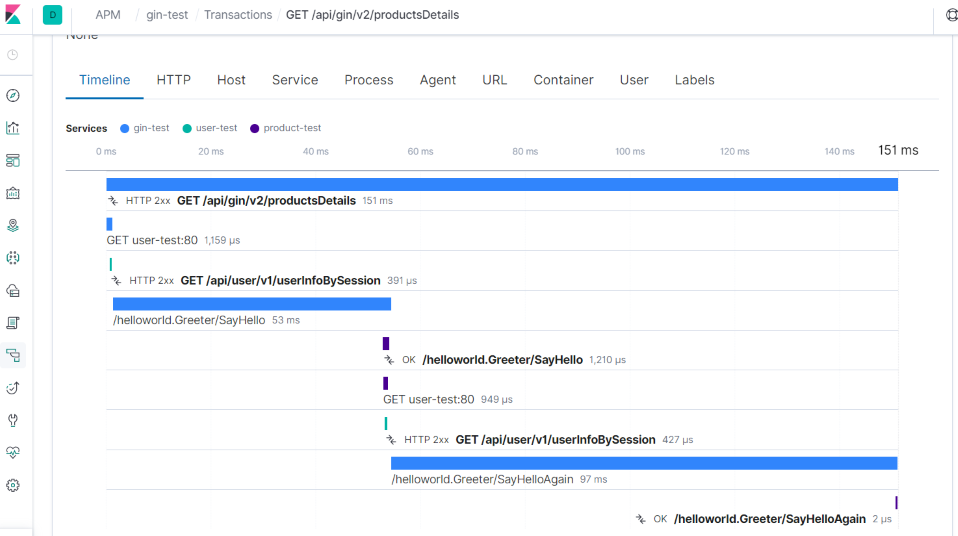Image resolution: width=958 pixels, height=536 pixels.
Task: Open the User tab
Action: (x=634, y=80)
